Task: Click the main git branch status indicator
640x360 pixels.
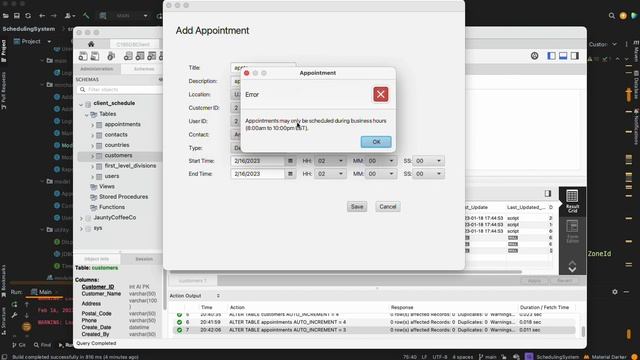Action: [x=487, y=357]
